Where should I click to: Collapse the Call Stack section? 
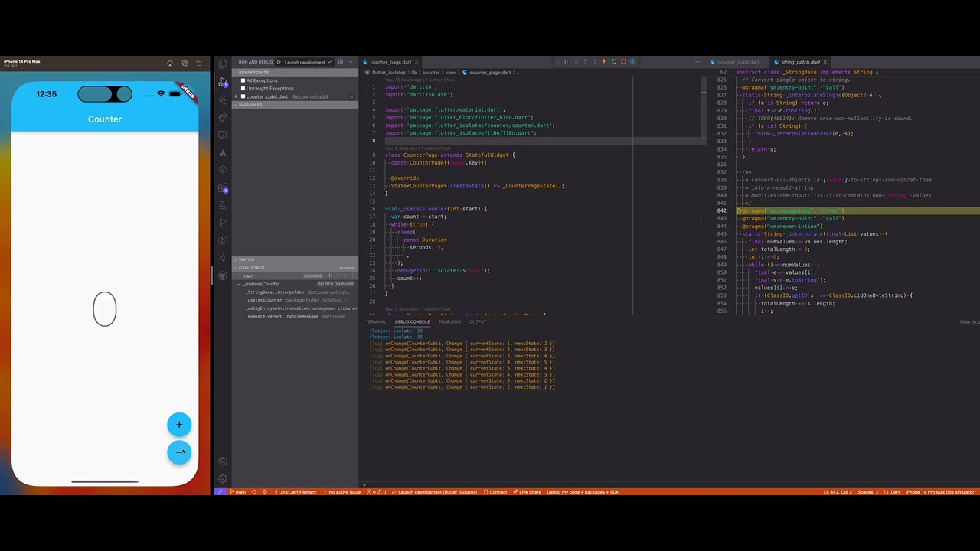coord(295,268)
